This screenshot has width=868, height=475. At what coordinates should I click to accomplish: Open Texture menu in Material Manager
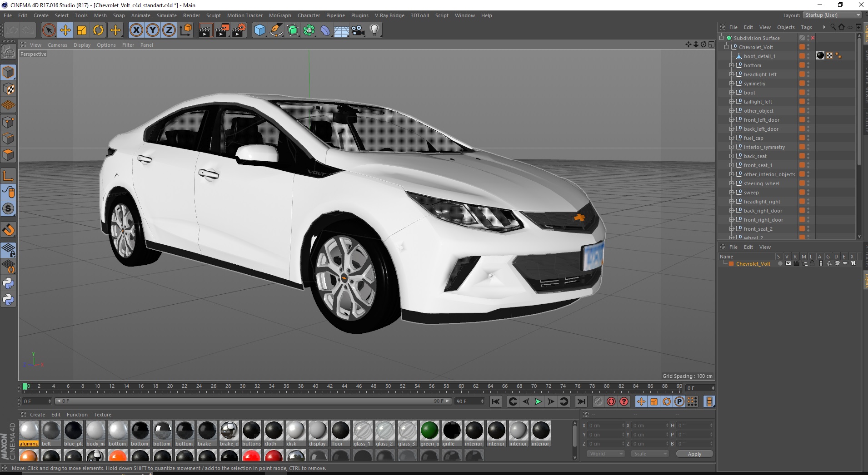coord(102,415)
